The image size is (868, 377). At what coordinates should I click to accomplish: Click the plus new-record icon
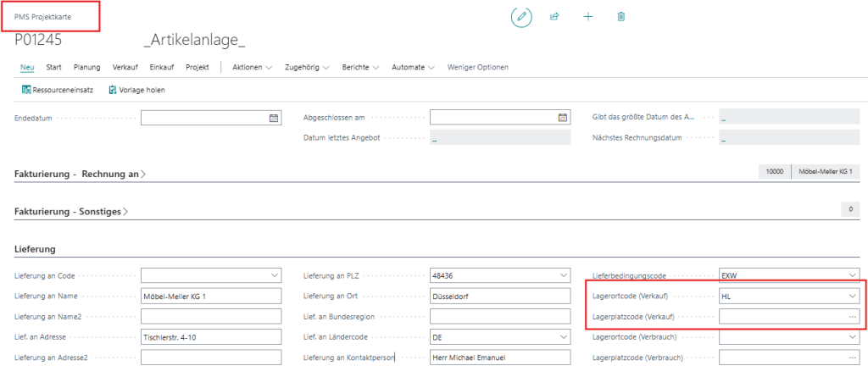click(588, 17)
